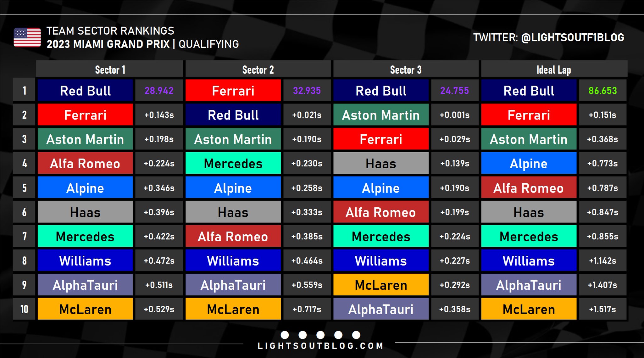Click the Haas cell in Sector 3
644x358 pixels.
[x=381, y=164]
